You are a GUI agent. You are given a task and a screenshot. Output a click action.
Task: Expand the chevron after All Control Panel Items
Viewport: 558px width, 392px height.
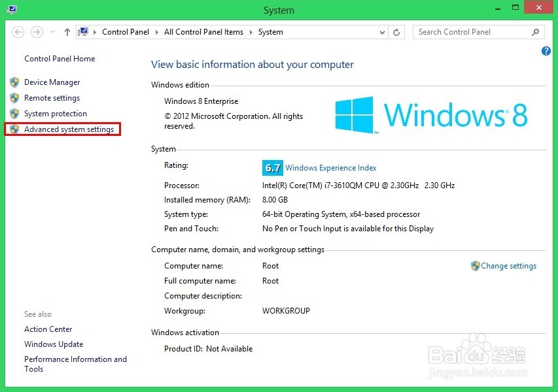click(x=251, y=33)
